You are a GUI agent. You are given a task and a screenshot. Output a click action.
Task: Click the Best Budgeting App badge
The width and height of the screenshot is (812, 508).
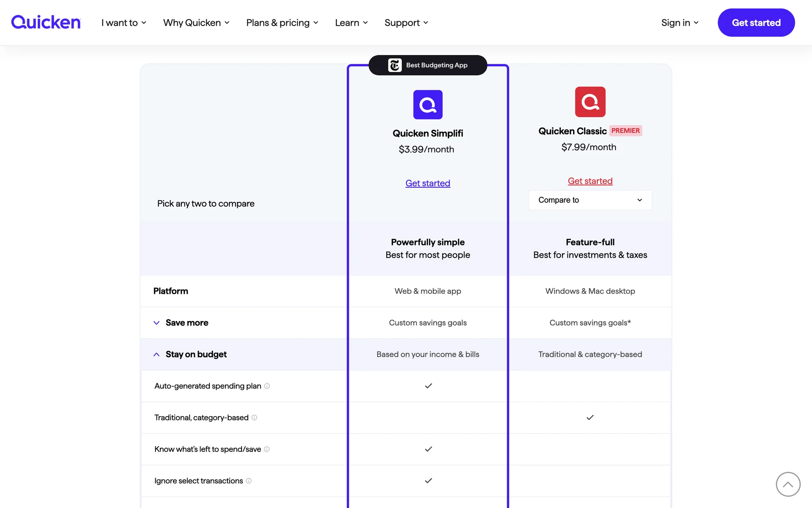(x=428, y=65)
